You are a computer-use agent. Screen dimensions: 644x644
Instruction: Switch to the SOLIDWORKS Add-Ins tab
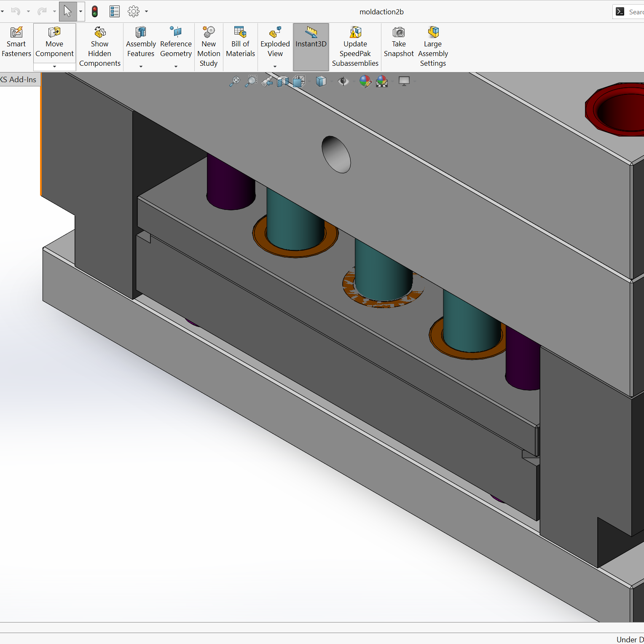tap(19, 79)
